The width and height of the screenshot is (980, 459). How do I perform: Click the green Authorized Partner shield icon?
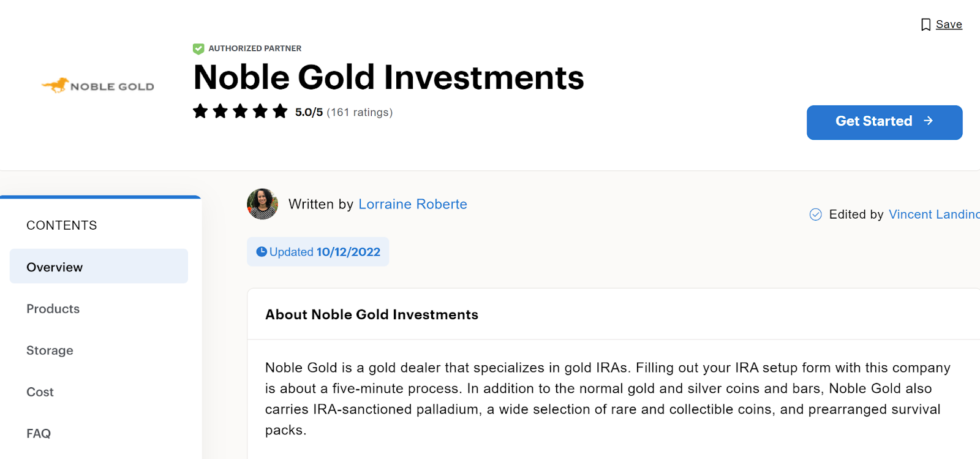coord(198,48)
